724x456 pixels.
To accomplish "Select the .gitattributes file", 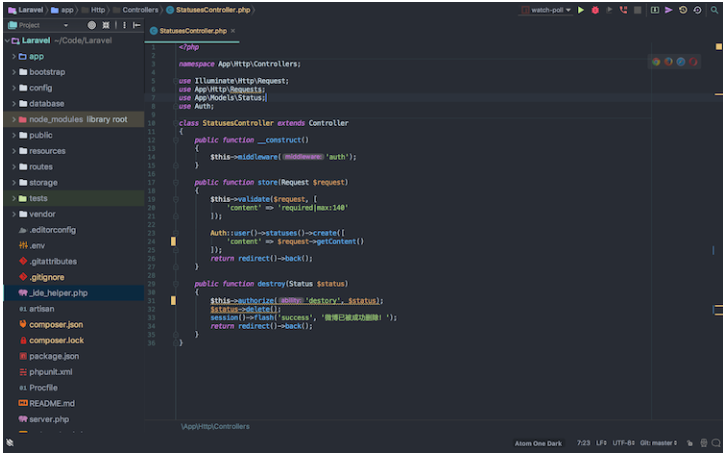I will pyautogui.click(x=74, y=261).
